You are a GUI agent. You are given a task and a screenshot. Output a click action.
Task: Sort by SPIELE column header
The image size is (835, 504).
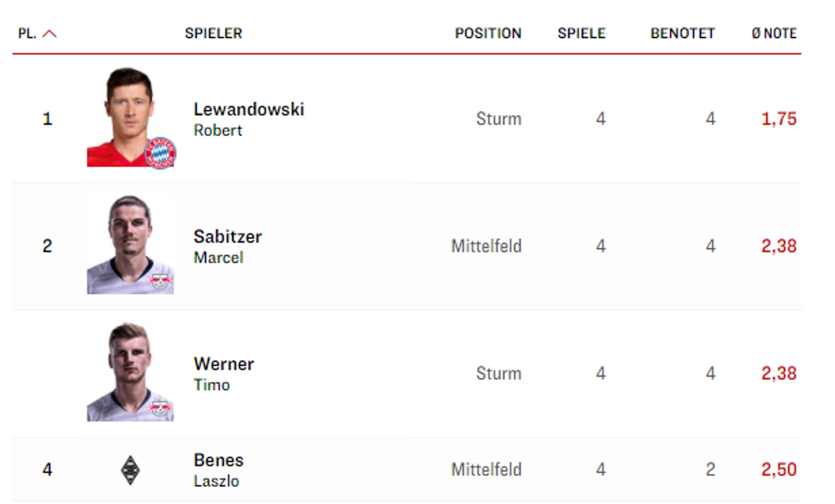point(582,34)
